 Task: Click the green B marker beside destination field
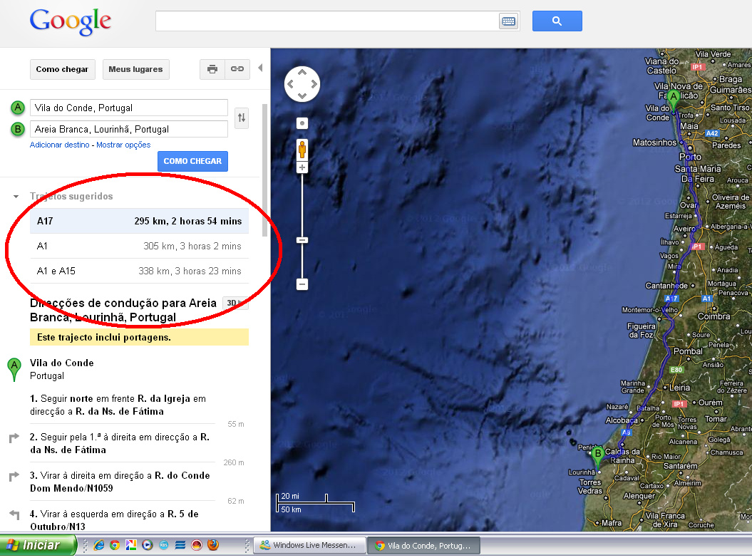pyautogui.click(x=18, y=129)
